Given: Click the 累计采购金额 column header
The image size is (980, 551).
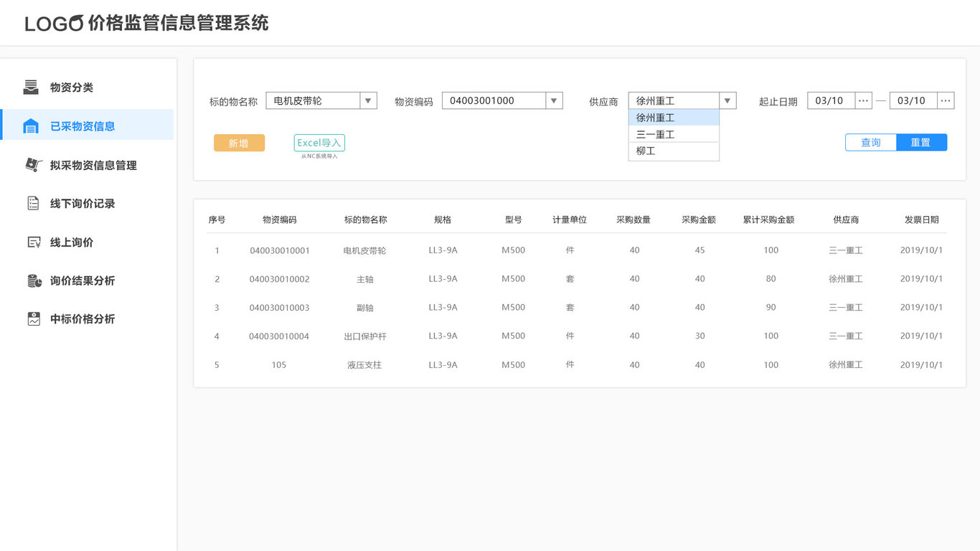Looking at the screenshot, I should [x=769, y=220].
